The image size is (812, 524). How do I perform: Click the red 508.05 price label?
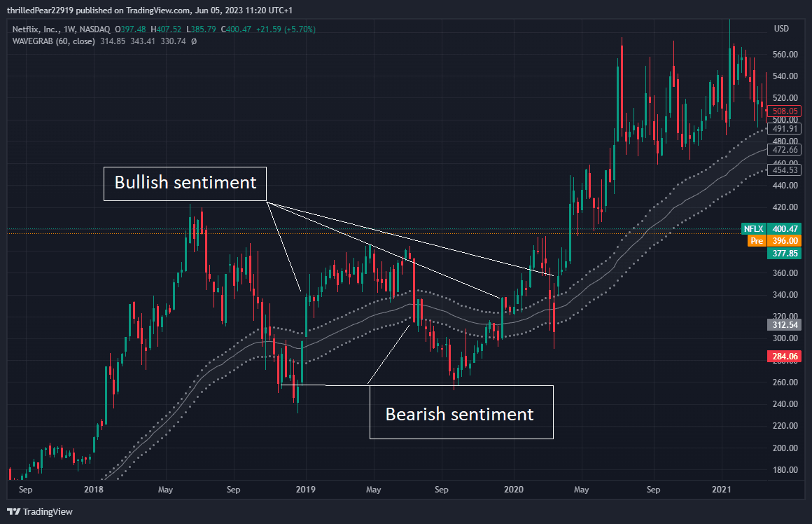point(785,111)
